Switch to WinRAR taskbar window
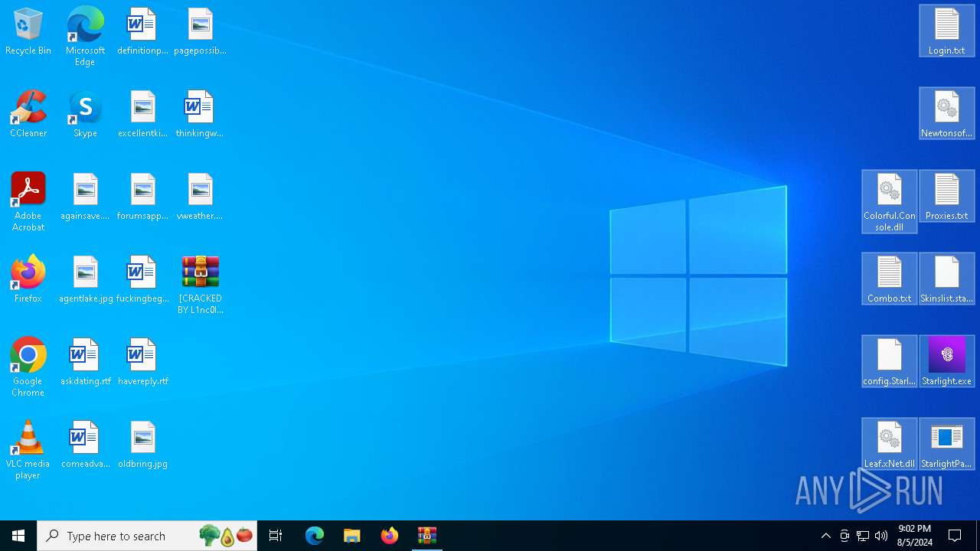Viewport: 980px width, 551px height. coord(427,536)
